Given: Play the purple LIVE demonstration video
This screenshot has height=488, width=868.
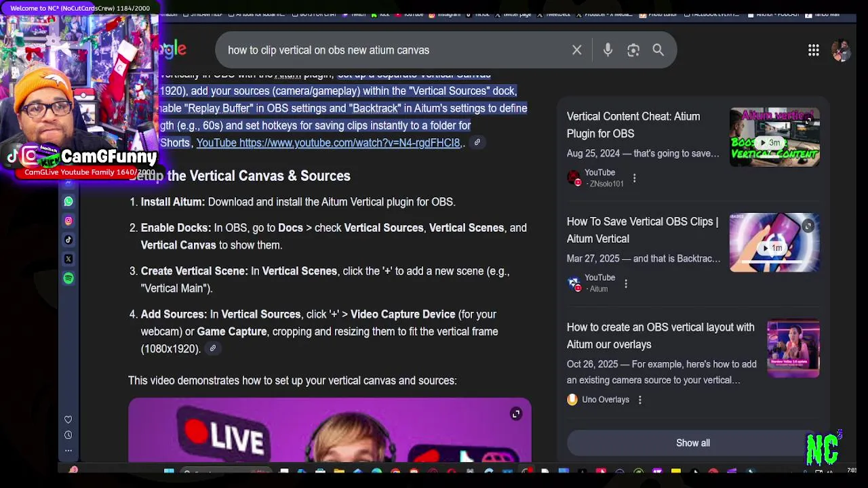Looking at the screenshot, I should (x=330, y=430).
